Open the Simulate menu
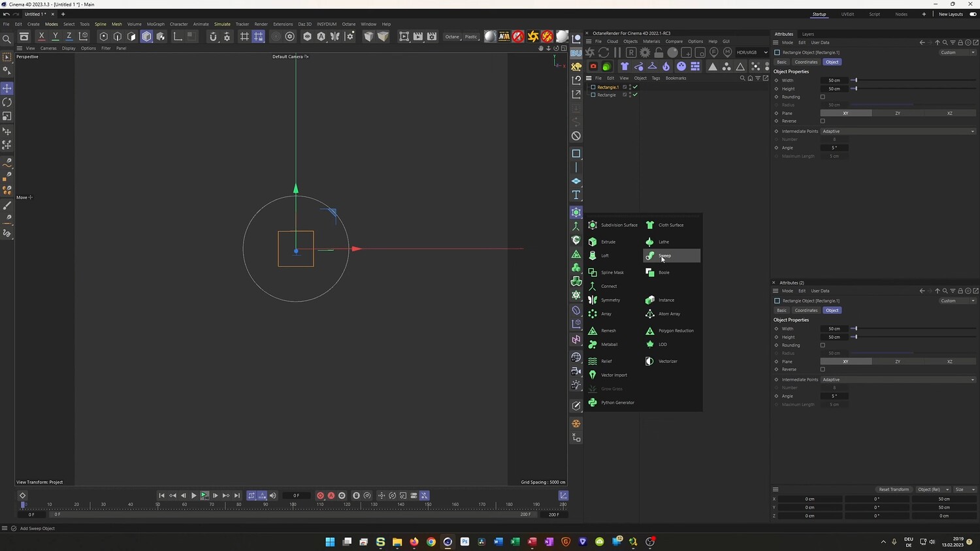The width and height of the screenshot is (980, 551). [222, 24]
